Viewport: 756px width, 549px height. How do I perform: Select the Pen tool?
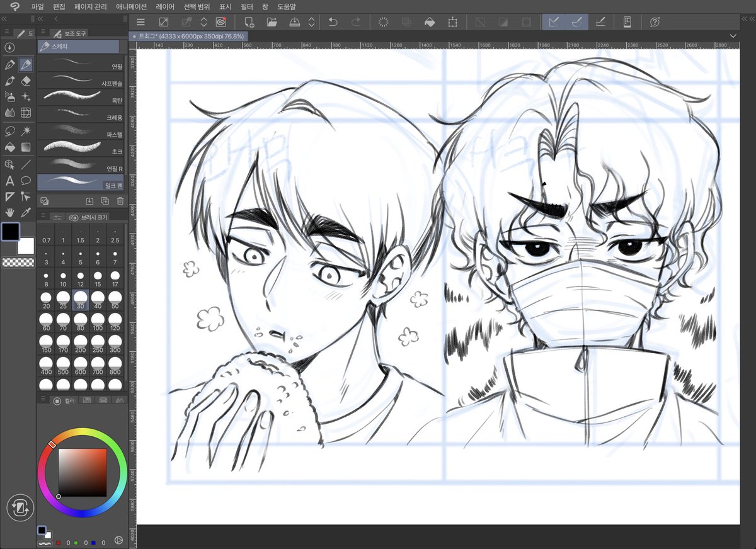point(9,64)
